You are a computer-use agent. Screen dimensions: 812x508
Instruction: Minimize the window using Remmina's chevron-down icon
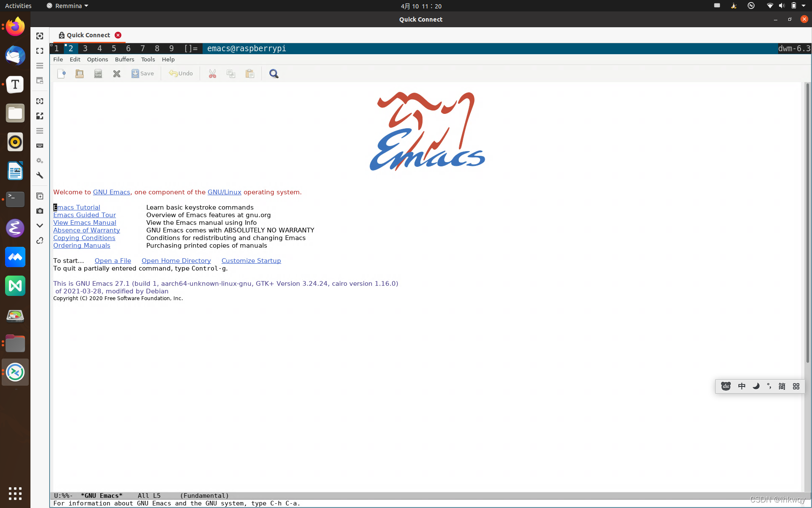40,226
